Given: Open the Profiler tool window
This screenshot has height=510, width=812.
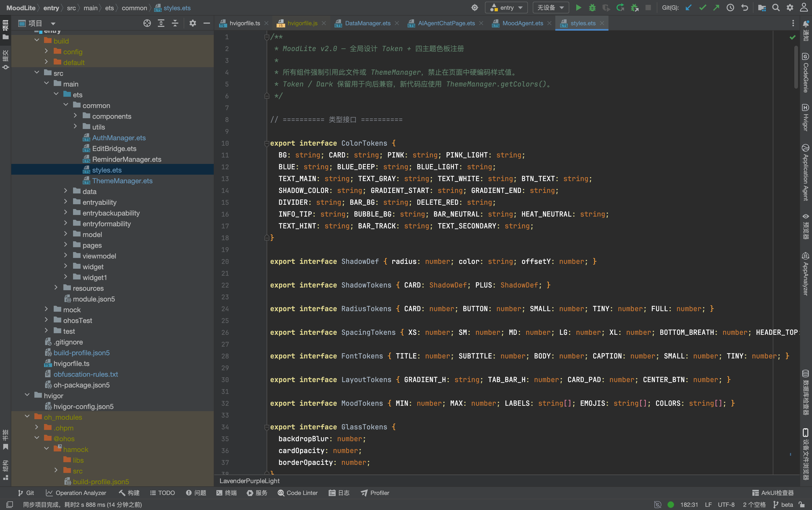Looking at the screenshot, I should click(x=375, y=493).
